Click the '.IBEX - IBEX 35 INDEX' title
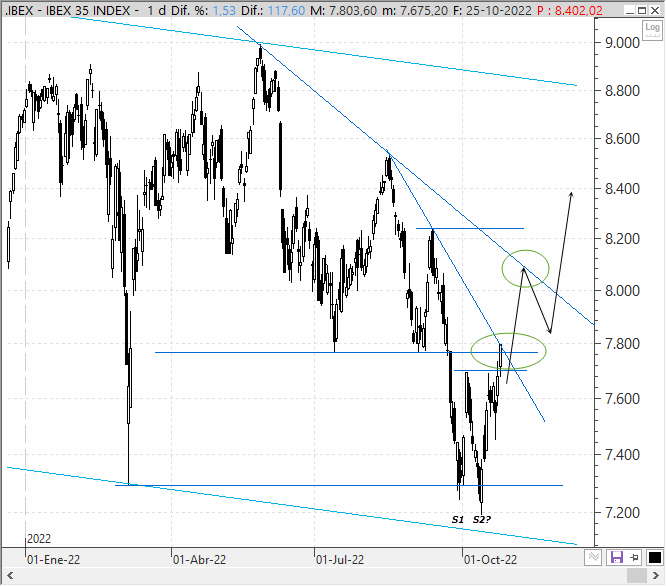The width and height of the screenshot is (666, 586). (x=68, y=11)
